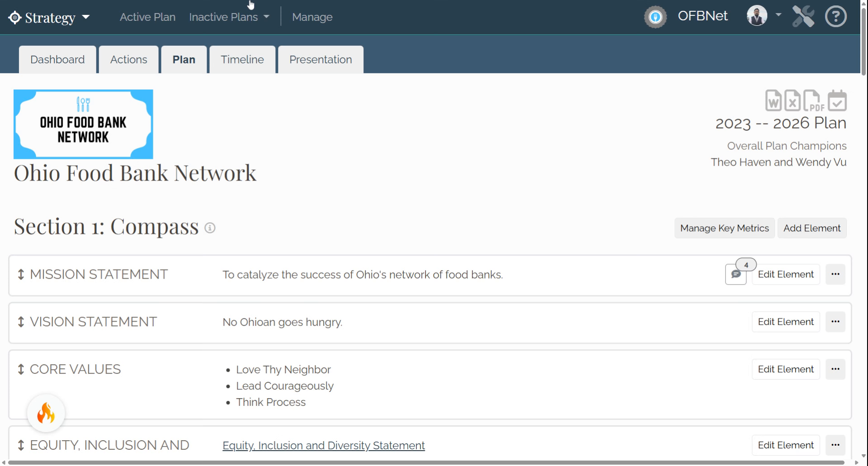Viewport: 868px width, 466px height.
Task: Click the Ohio Food Bank Network logo
Action: tap(83, 124)
